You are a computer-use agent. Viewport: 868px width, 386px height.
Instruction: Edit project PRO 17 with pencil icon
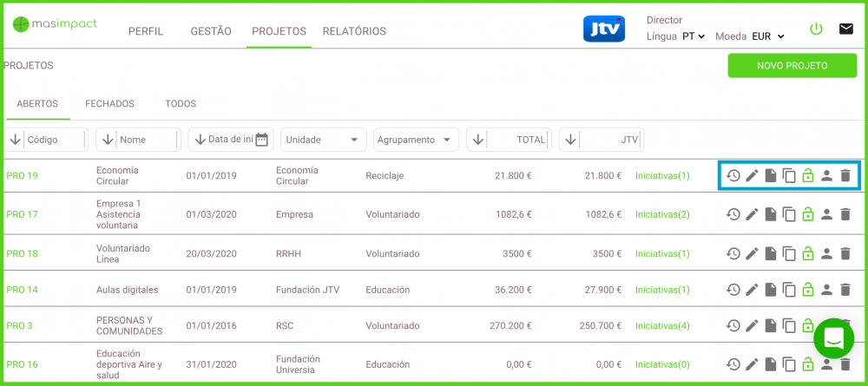pyautogui.click(x=752, y=214)
